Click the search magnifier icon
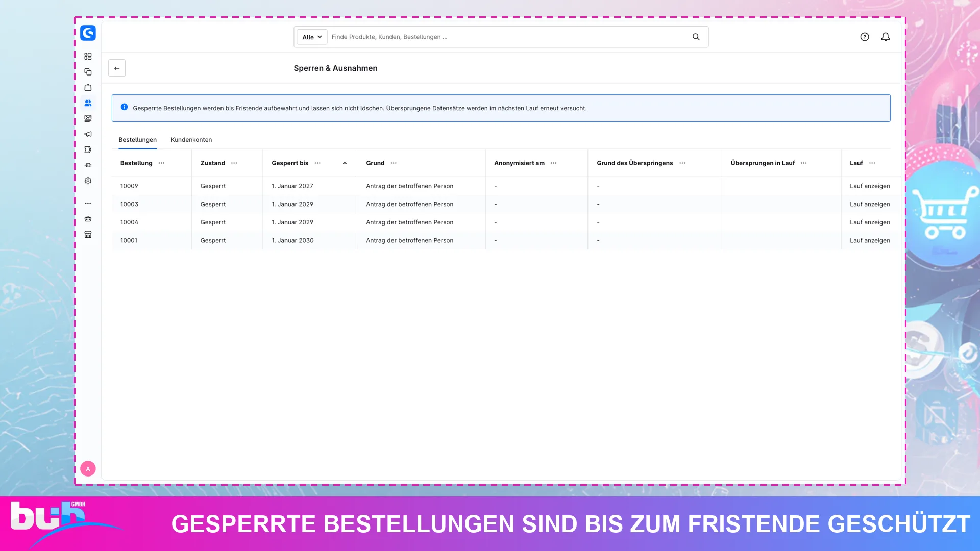 (696, 37)
